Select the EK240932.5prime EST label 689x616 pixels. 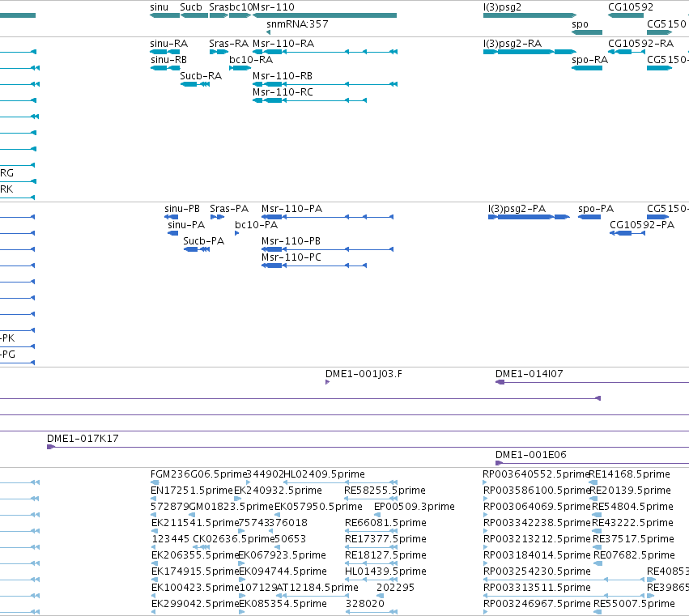coord(279,491)
